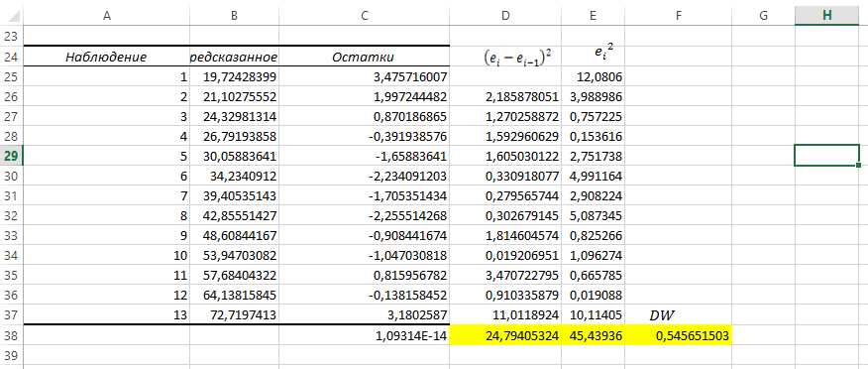The image size is (868, 369).
Task: Select cell with value 3,475716007
Action: [x=364, y=76]
